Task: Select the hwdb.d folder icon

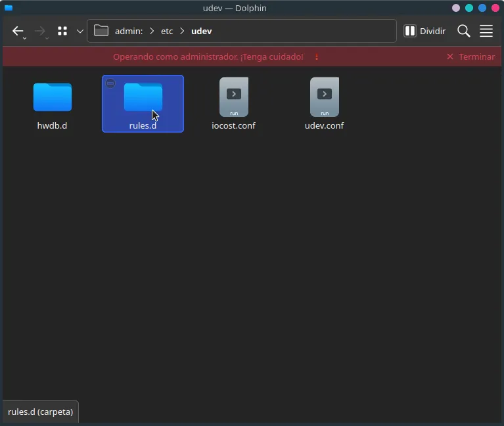Action: 53,97
